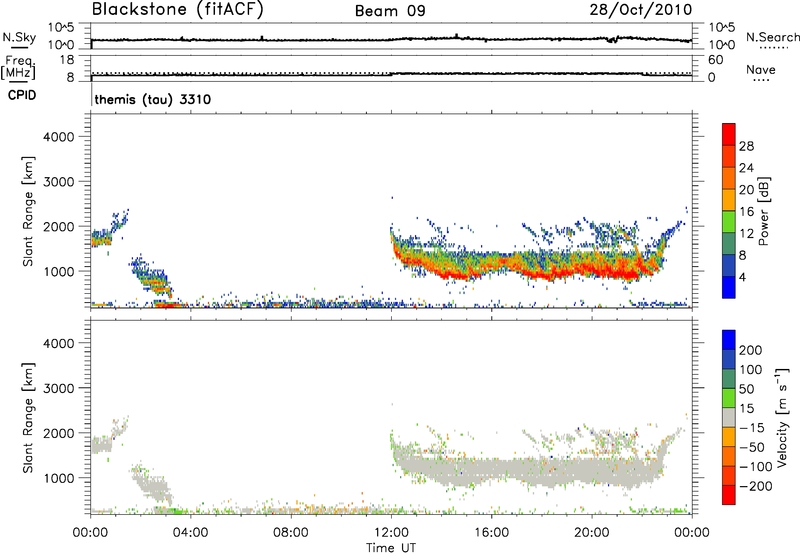Click the 'N.Sky' legend label
The height and width of the screenshot is (554, 800).
coord(19,37)
